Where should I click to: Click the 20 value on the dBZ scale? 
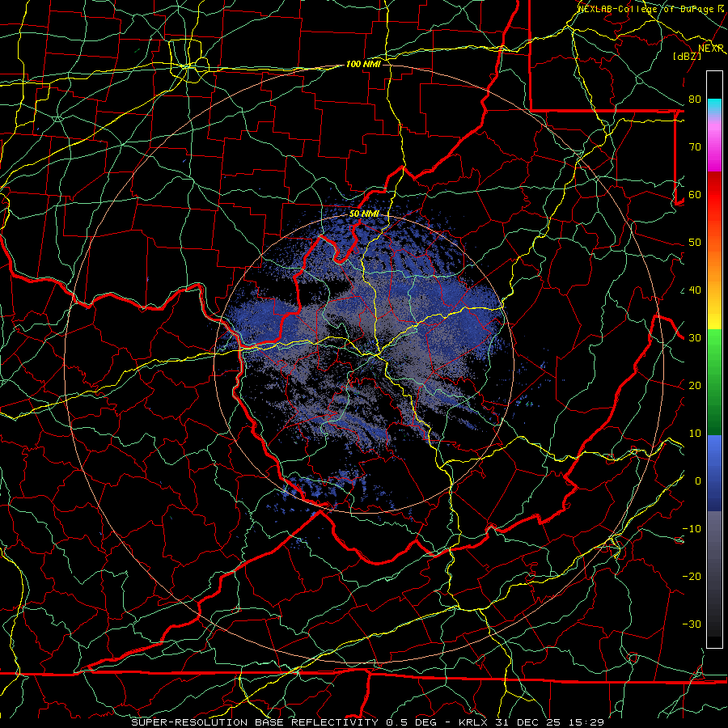[695, 385]
